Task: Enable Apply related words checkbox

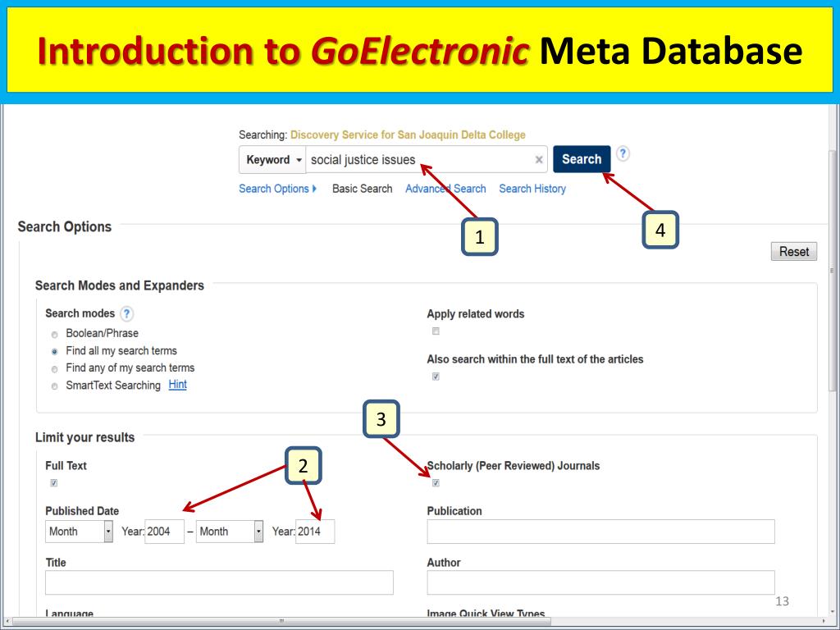Action: tap(436, 331)
